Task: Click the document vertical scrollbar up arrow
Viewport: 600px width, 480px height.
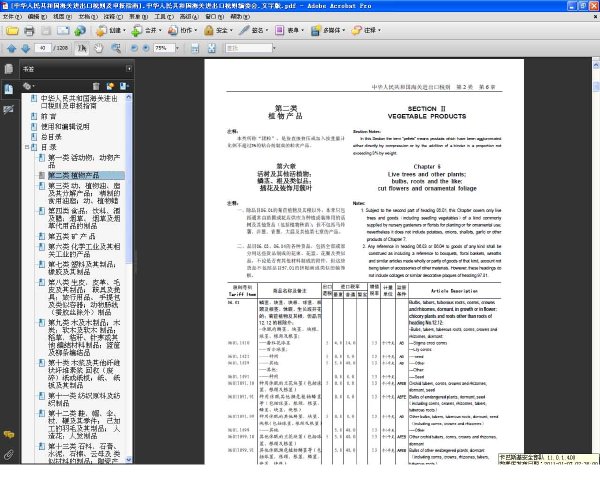Action: (x=596, y=65)
